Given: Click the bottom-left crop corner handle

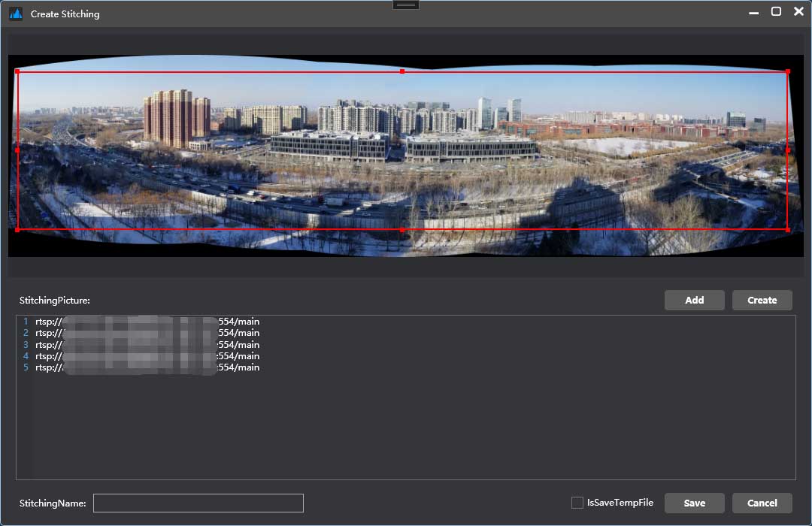Looking at the screenshot, I should click(17, 229).
